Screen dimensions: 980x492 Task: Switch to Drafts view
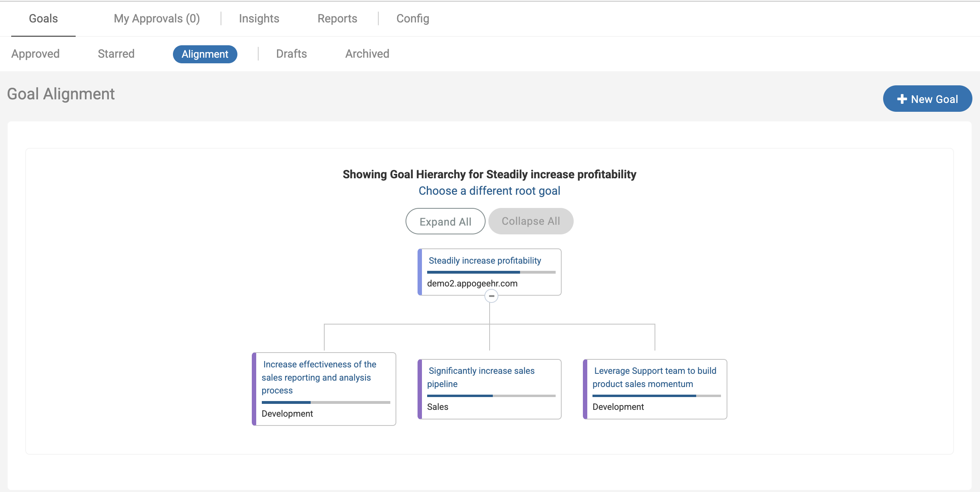click(291, 54)
